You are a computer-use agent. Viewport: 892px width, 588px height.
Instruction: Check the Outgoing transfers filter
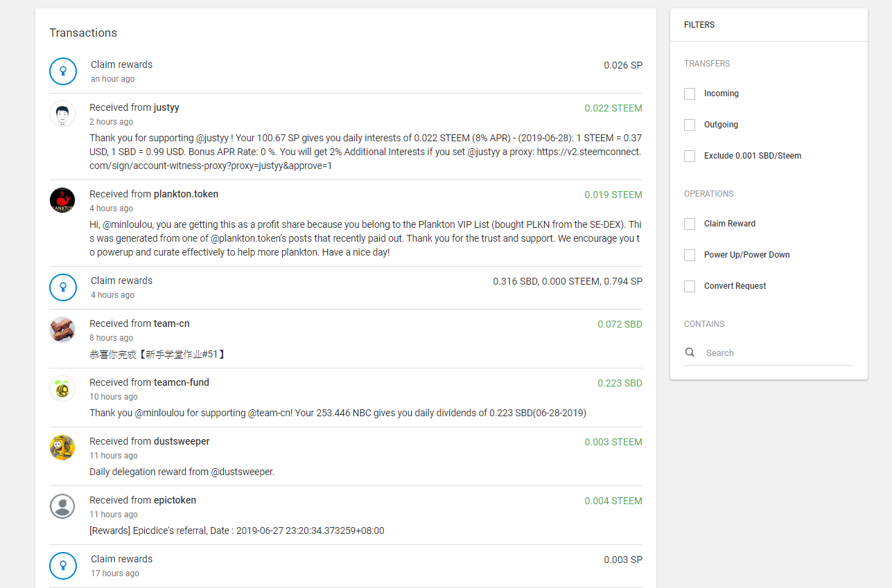[x=690, y=125]
